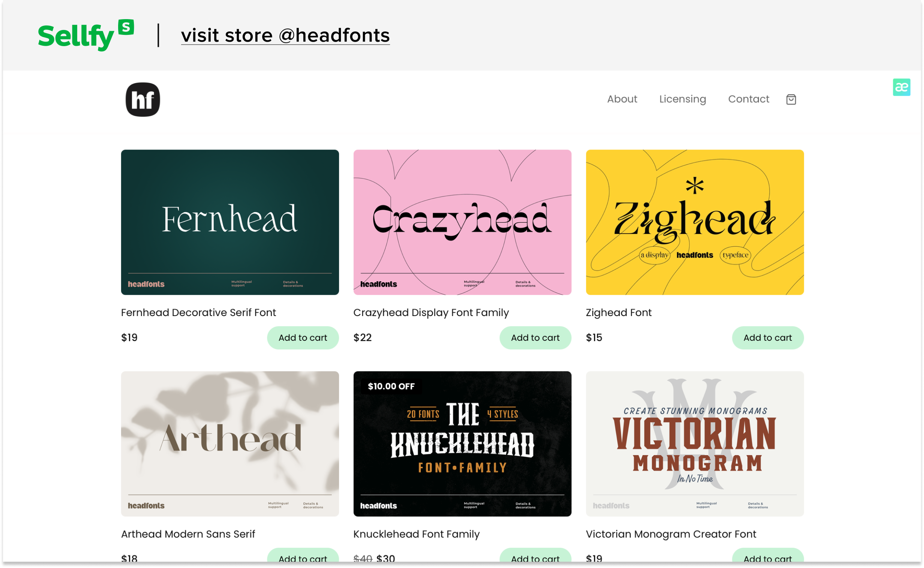The height and width of the screenshot is (568, 924).
Task: Click the $15 price under Zighead
Action: pyautogui.click(x=594, y=338)
